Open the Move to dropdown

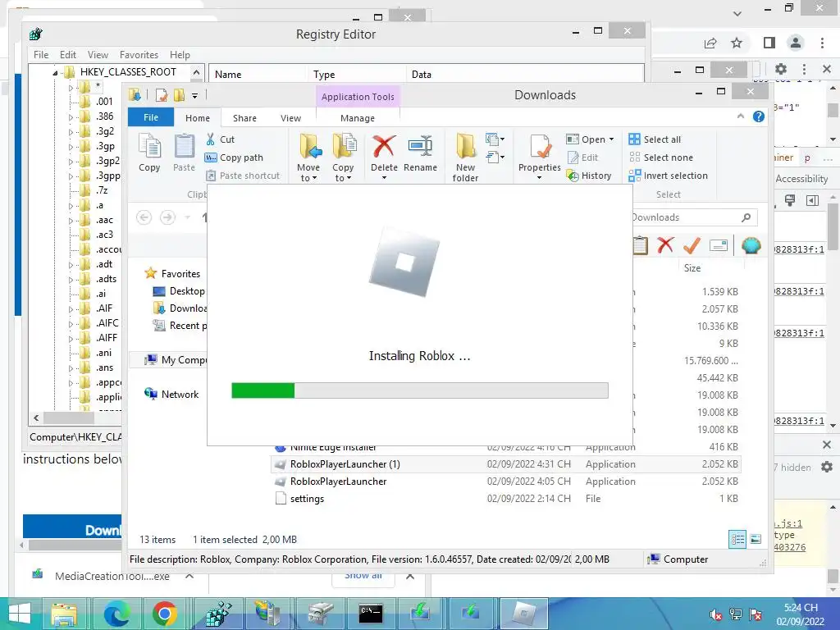tap(308, 172)
